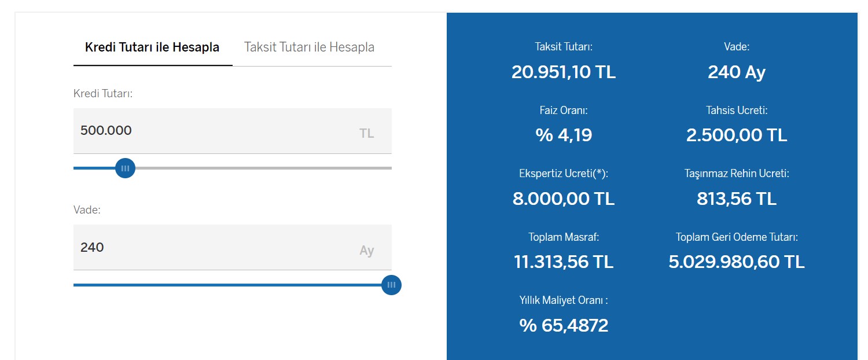The width and height of the screenshot is (868, 360).
Task: Click the Kredi Tutarı field label
Action: pos(103,94)
